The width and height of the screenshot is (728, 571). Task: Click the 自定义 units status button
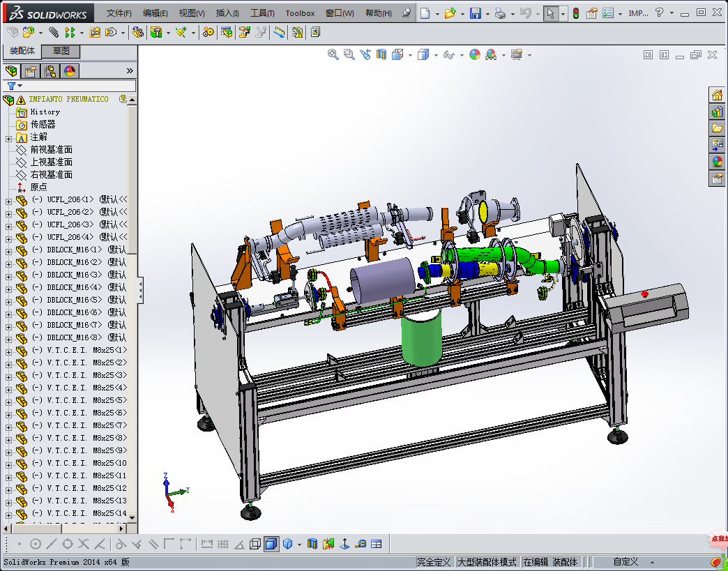pos(625,562)
